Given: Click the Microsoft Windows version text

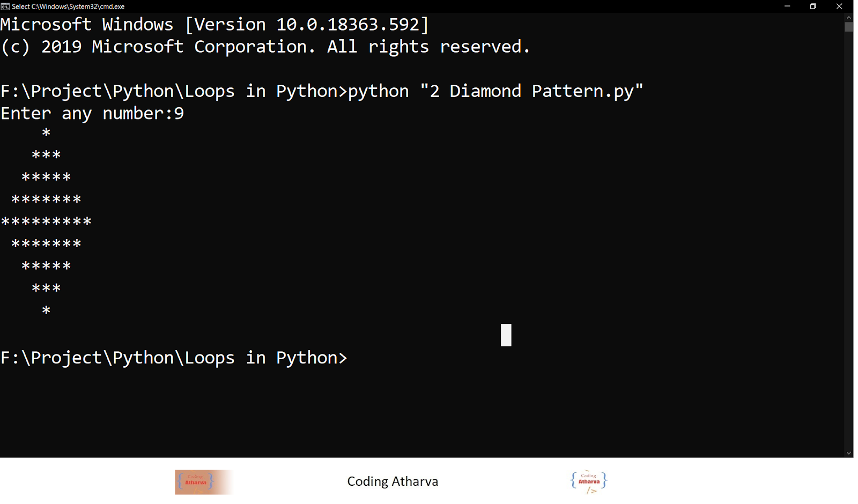Looking at the screenshot, I should (213, 24).
